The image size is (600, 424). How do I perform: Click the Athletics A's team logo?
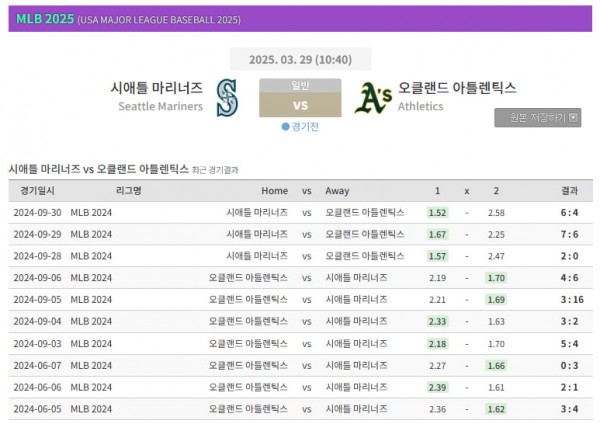[x=373, y=98]
